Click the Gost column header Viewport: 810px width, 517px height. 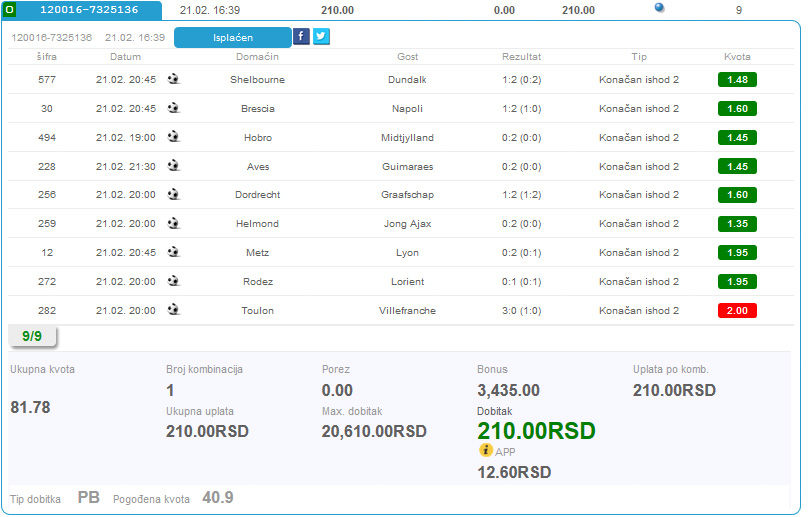[408, 57]
